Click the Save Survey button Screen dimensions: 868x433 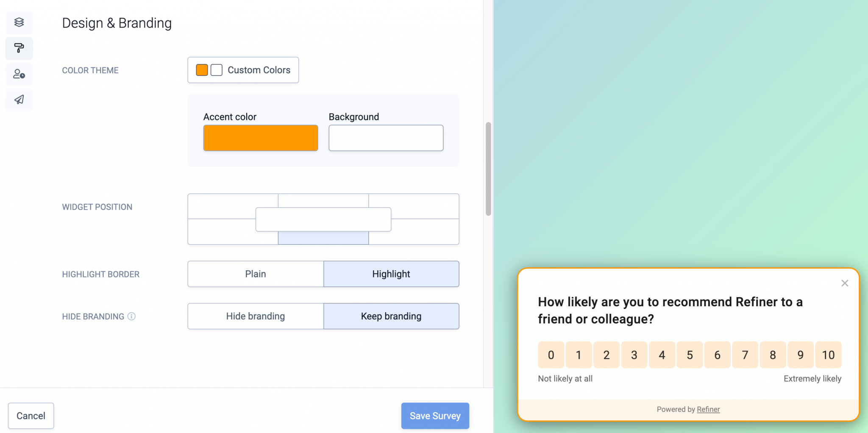tap(434, 416)
